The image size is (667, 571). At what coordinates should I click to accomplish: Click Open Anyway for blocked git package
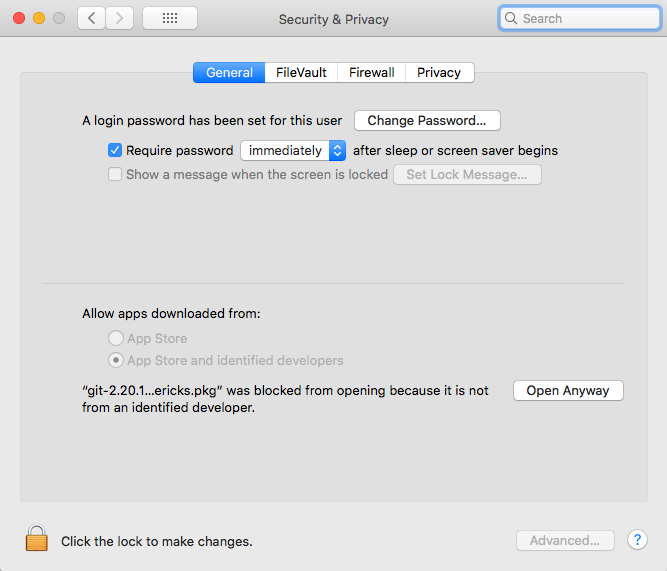click(x=568, y=390)
